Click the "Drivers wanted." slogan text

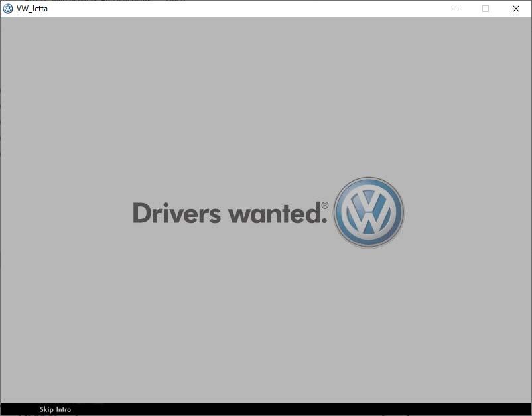pos(231,213)
